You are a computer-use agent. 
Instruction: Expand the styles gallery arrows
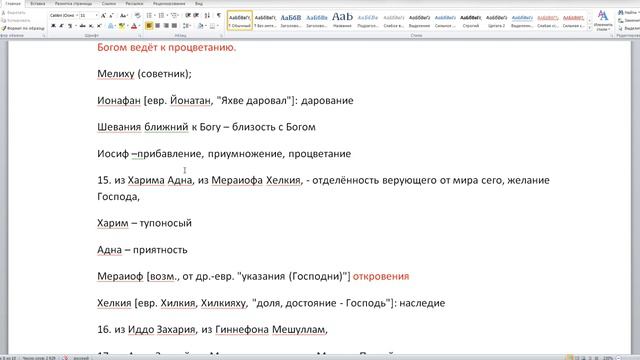click(589, 27)
